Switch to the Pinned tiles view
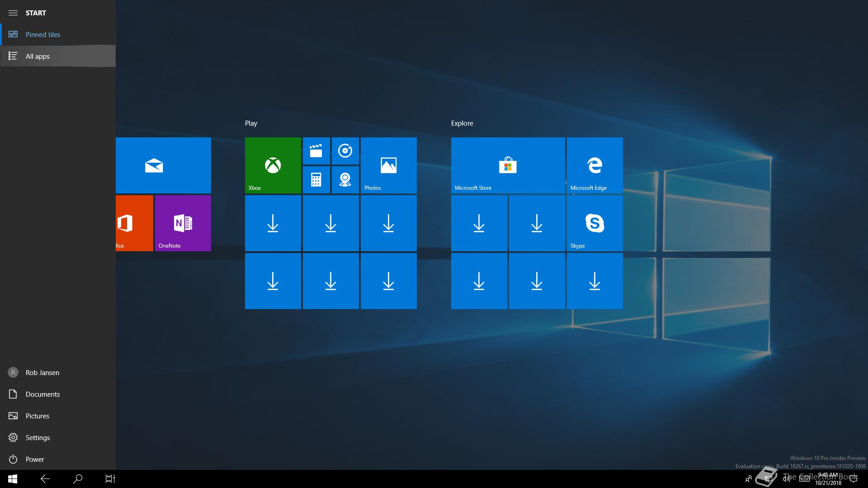868x488 pixels. coord(58,34)
